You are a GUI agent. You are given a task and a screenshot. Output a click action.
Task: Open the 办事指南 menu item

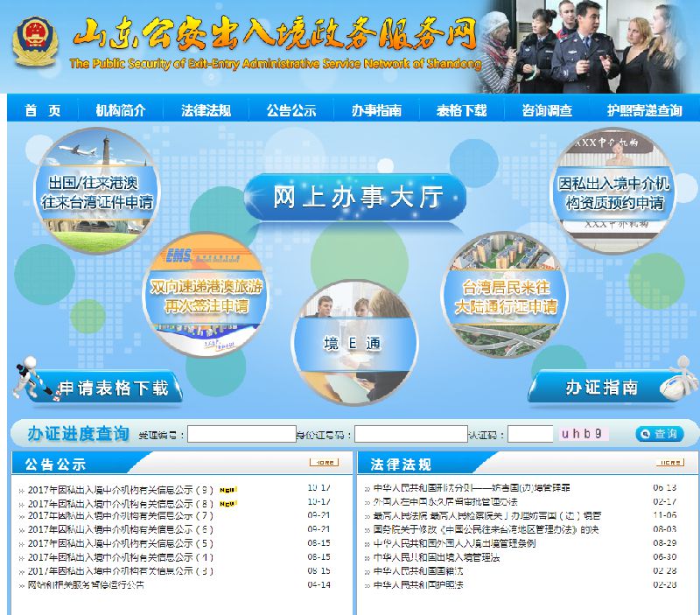pos(376,110)
